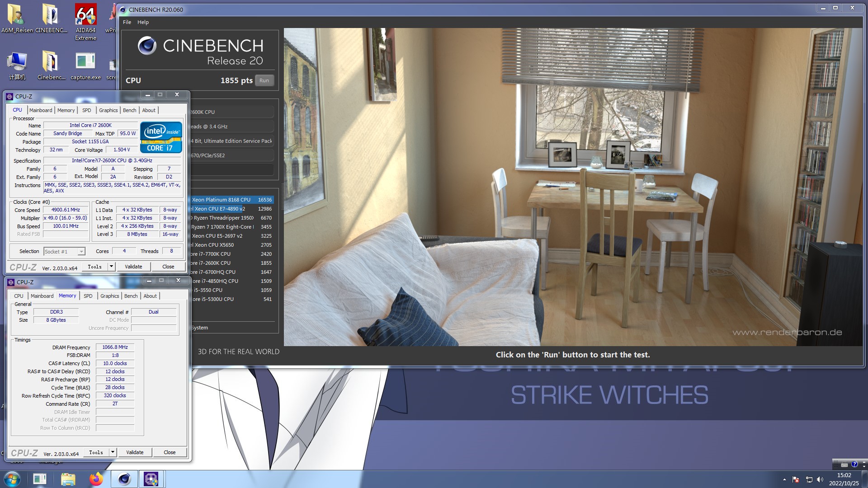Image resolution: width=868 pixels, height=488 pixels.
Task: Select the i7-2600K CPU 1855 ranking row
Action: pyautogui.click(x=231, y=263)
